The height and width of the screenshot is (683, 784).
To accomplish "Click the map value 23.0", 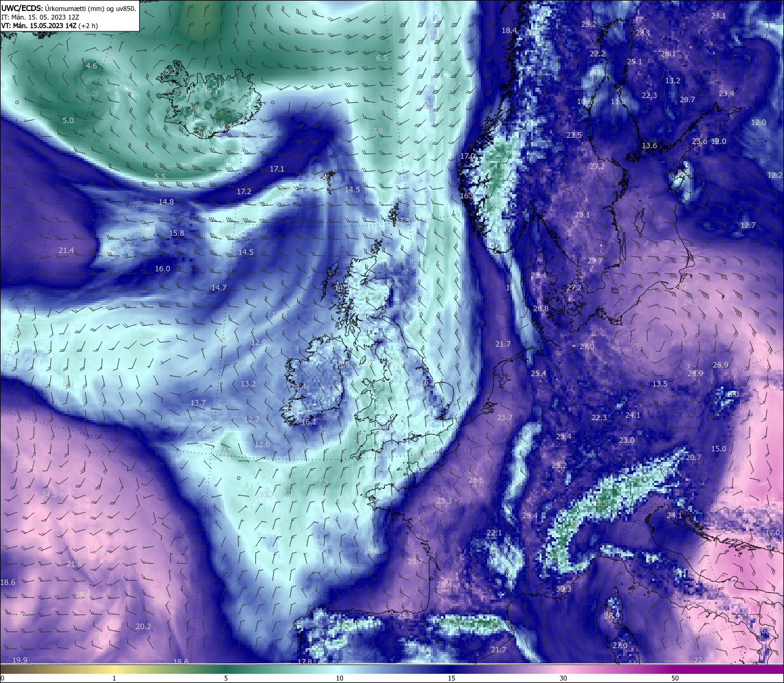I will [x=627, y=440].
